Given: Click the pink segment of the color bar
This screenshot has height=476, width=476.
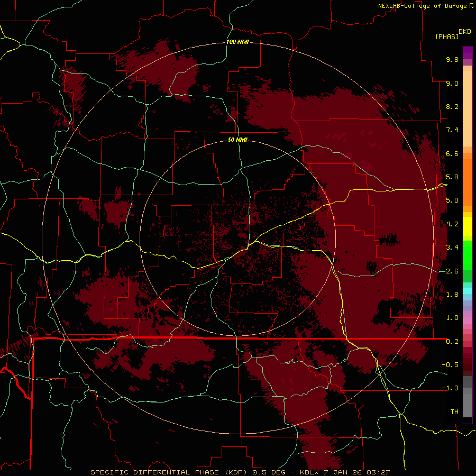Looking at the screenshot, I should (467, 321).
